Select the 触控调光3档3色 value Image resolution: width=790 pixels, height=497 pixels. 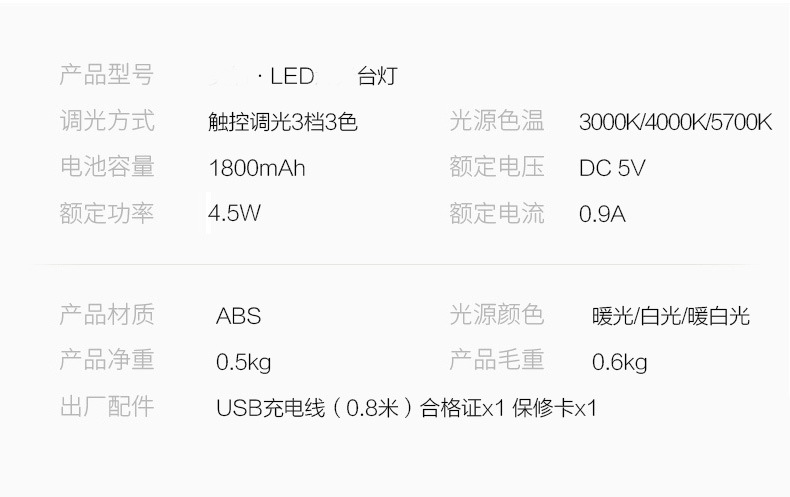coord(283,123)
